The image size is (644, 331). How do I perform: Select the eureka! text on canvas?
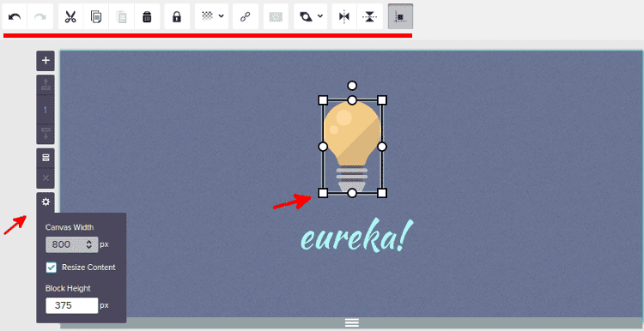(x=355, y=237)
